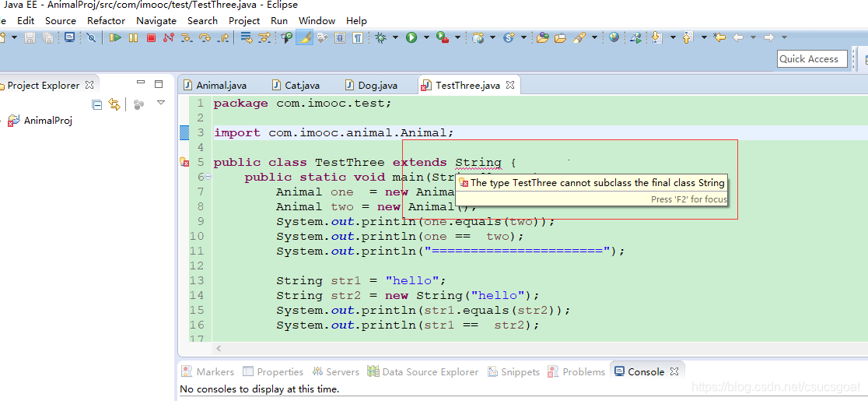
Task: Open the Data Source Explorer tab
Action: pyautogui.click(x=423, y=371)
